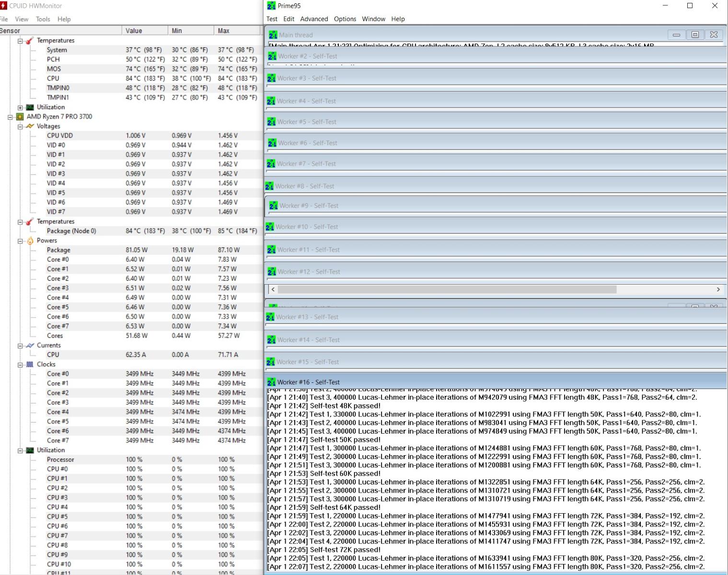Open the Options menu in Prime95
This screenshot has height=575, width=728.
pyautogui.click(x=345, y=19)
